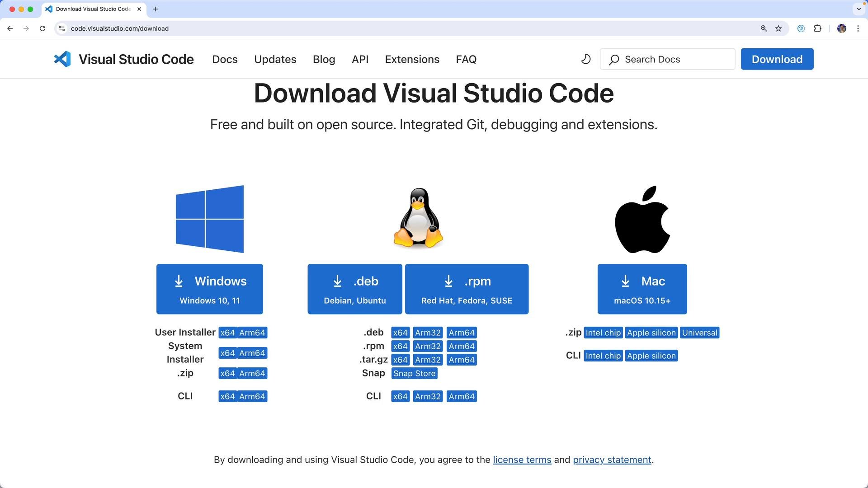Select Windows User Installer x64

click(227, 333)
